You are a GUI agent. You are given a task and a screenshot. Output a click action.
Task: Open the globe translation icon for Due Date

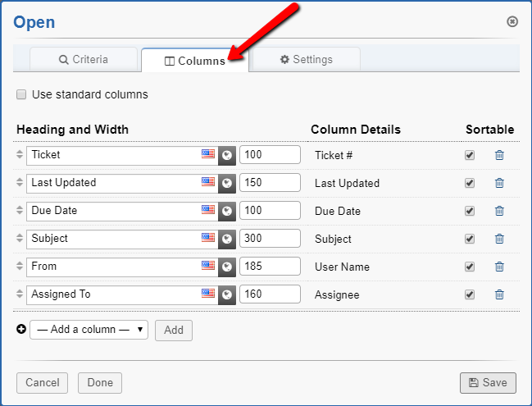[227, 211]
